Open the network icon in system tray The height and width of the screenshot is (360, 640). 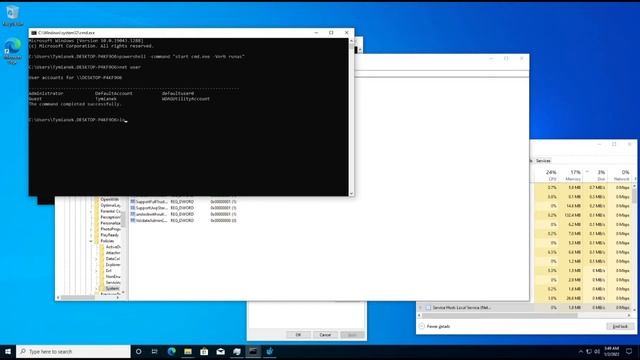tap(589, 351)
